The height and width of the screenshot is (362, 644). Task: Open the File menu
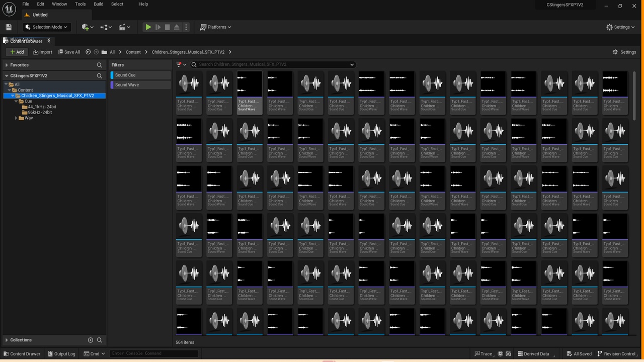pyautogui.click(x=26, y=4)
